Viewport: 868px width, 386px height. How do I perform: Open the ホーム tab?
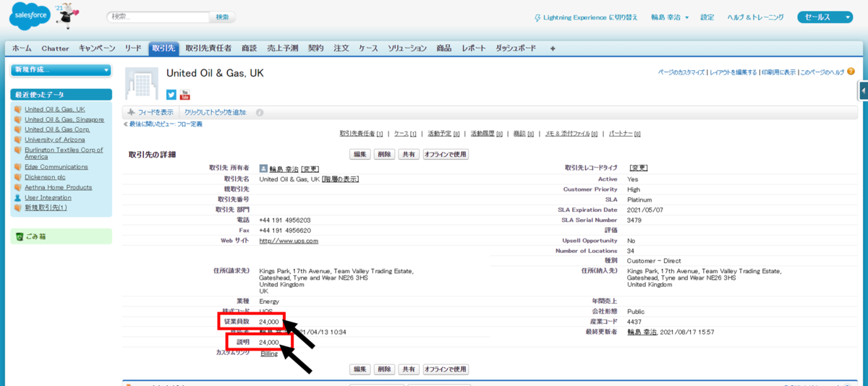[x=22, y=48]
